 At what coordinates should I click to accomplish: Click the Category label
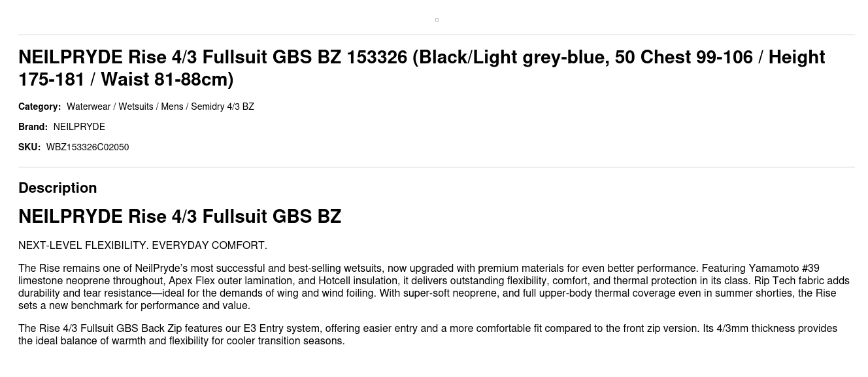tap(39, 107)
